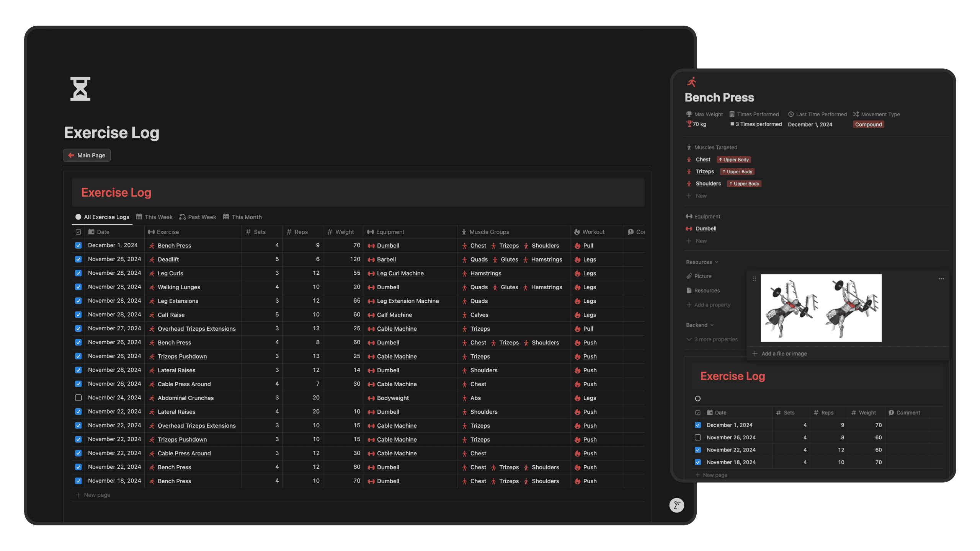Screen dimensions: 980x551
Task: Click the Workout column flame icon
Action: click(x=577, y=232)
